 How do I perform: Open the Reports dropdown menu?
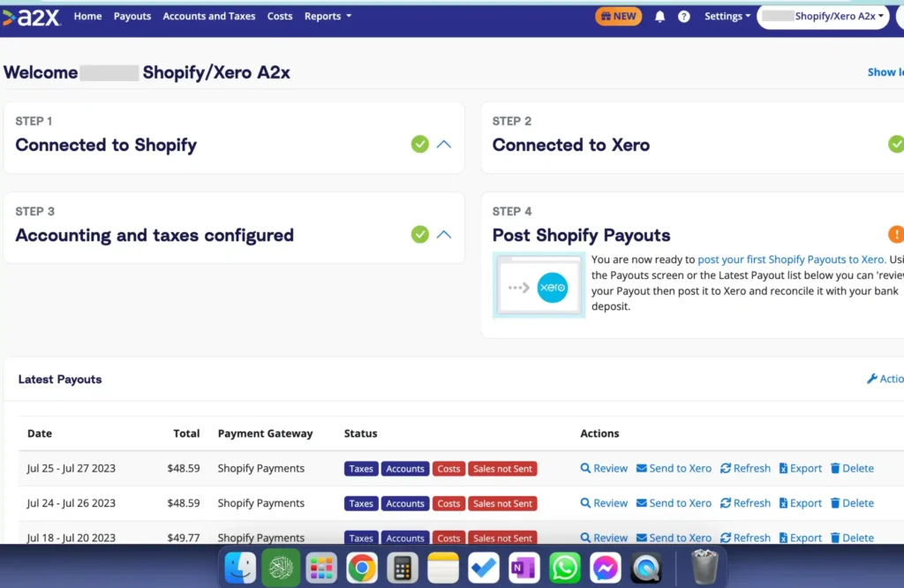[x=328, y=16]
